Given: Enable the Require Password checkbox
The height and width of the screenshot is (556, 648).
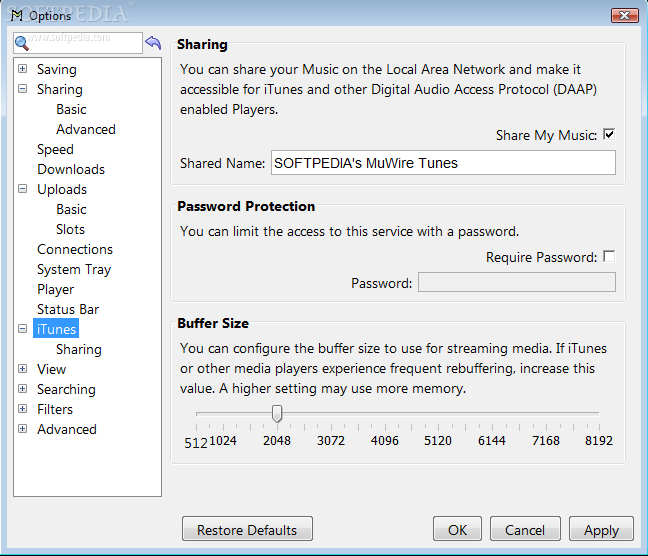Looking at the screenshot, I should (x=609, y=256).
